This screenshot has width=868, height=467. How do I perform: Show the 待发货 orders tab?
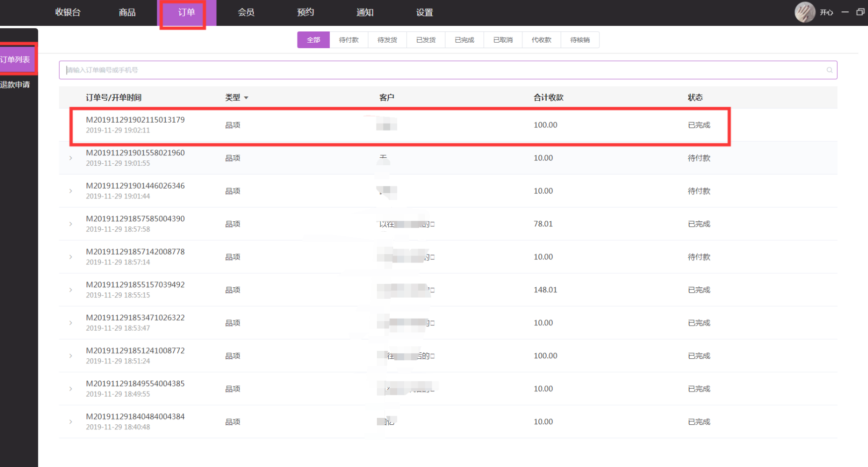[x=387, y=40]
